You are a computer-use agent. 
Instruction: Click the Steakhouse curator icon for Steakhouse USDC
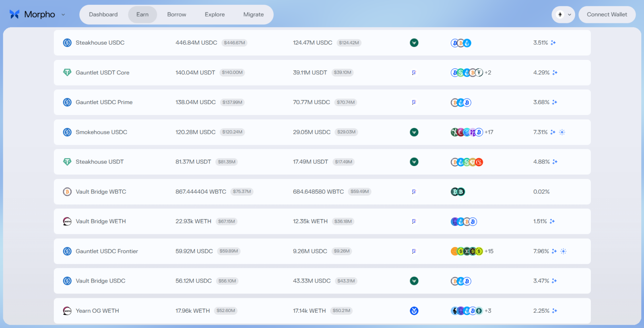click(414, 43)
